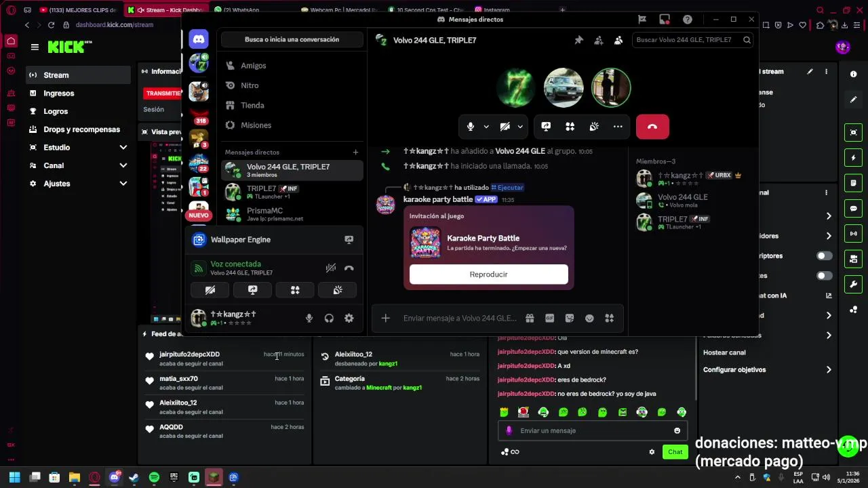
Task: Disconnect from voice in Voz conectada panel
Action: coord(349,268)
